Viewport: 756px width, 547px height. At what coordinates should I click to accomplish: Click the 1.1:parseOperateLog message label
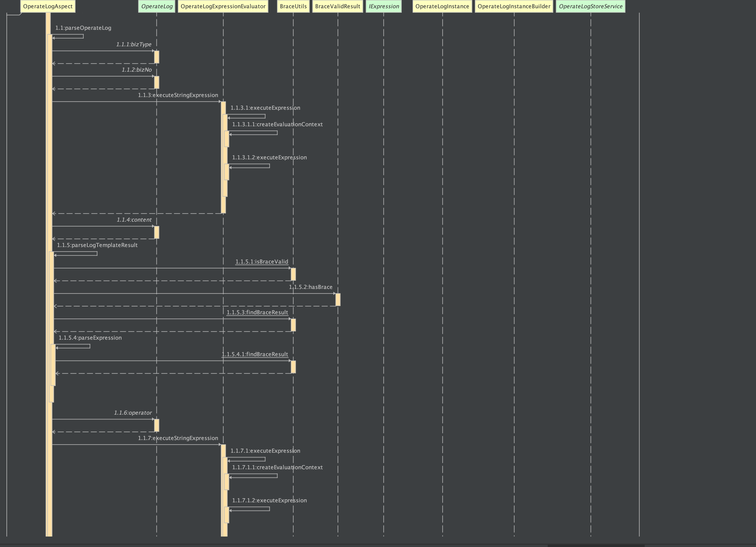(83, 28)
